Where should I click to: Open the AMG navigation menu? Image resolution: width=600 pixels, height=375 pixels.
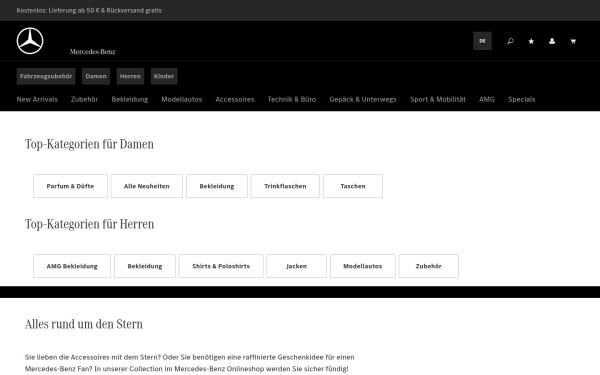pos(487,99)
